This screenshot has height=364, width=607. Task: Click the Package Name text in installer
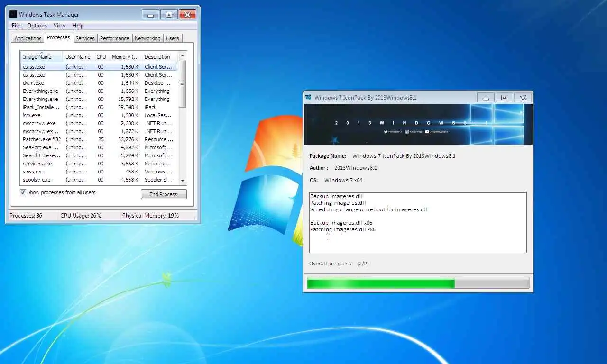(383, 156)
